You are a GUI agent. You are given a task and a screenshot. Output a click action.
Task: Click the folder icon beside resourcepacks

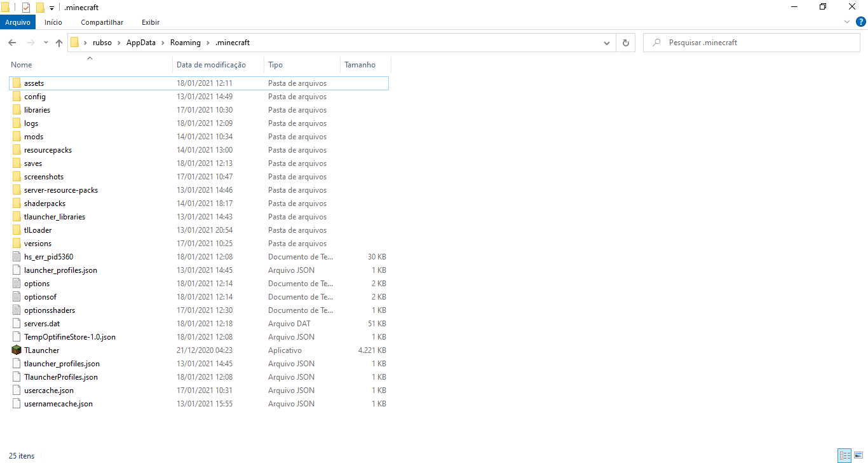(x=17, y=150)
